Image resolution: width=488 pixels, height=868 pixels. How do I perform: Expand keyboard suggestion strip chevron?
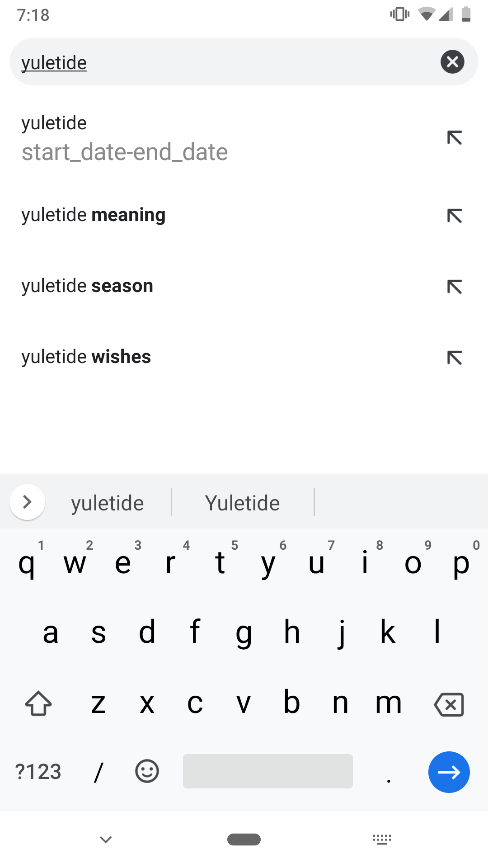click(x=27, y=502)
